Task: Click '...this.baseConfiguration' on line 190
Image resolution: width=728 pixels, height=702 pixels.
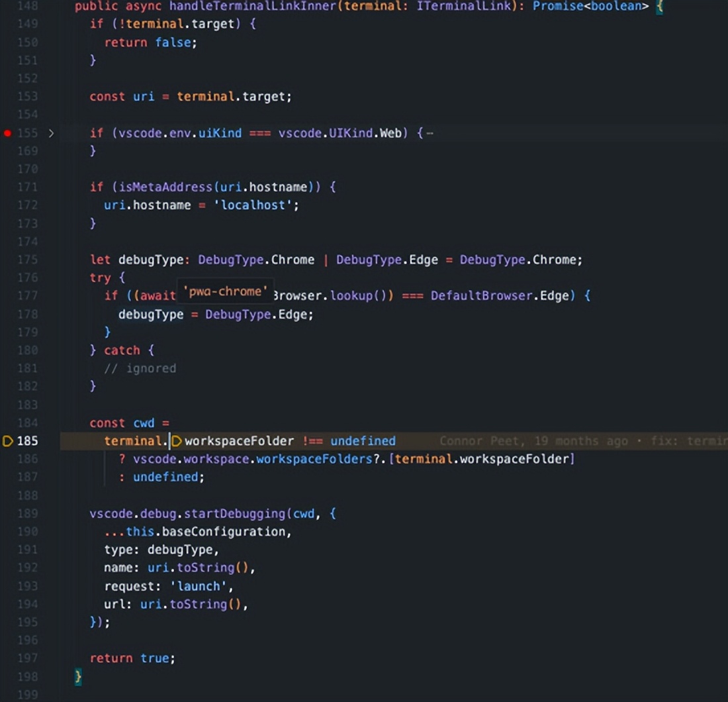Action: [x=195, y=532]
